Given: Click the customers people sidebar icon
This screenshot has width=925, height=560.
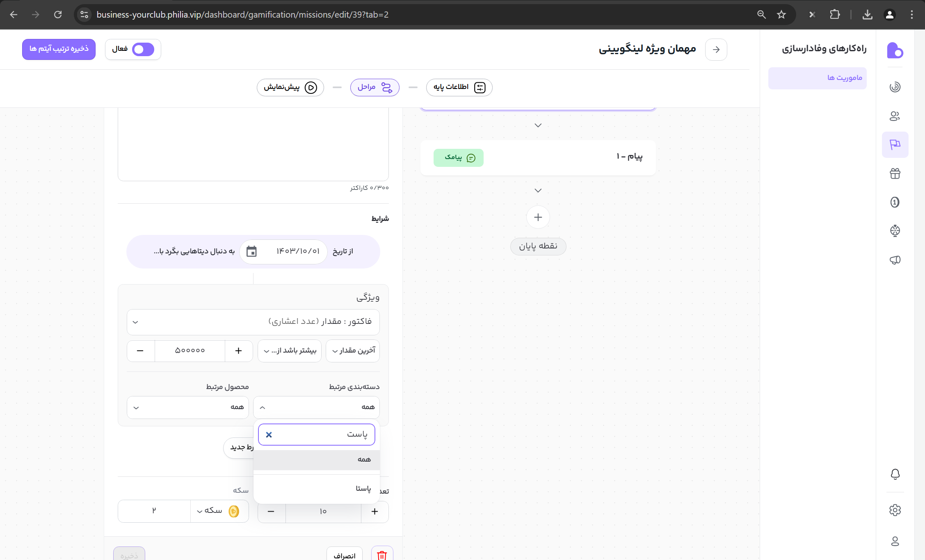Looking at the screenshot, I should (x=895, y=116).
